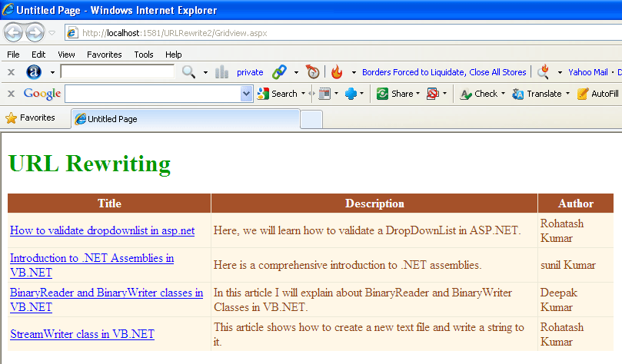The width and height of the screenshot is (622, 364).
Task: Open the Favorites star button
Action: point(30,117)
